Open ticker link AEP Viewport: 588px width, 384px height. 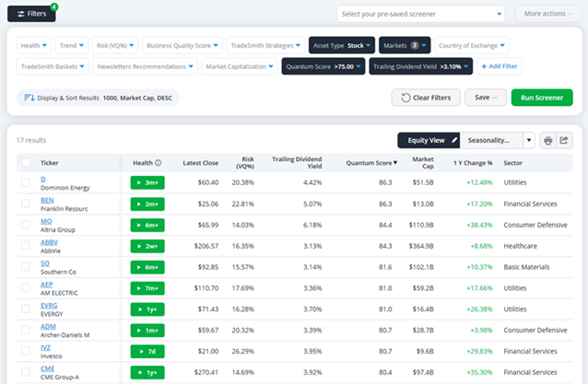(x=46, y=285)
